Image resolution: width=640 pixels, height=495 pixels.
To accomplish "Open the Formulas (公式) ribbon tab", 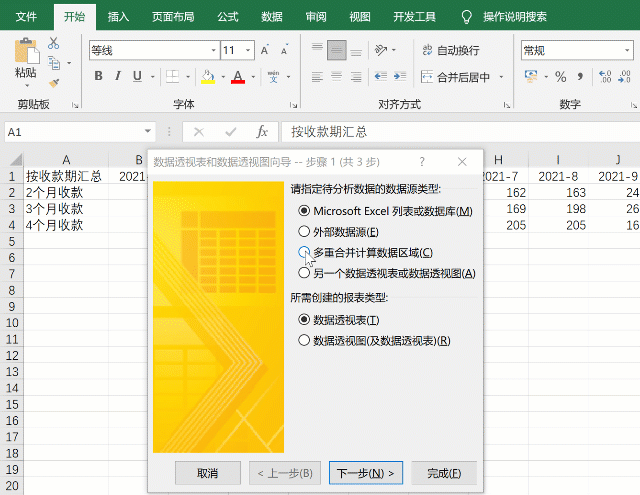I will pyautogui.click(x=227, y=16).
